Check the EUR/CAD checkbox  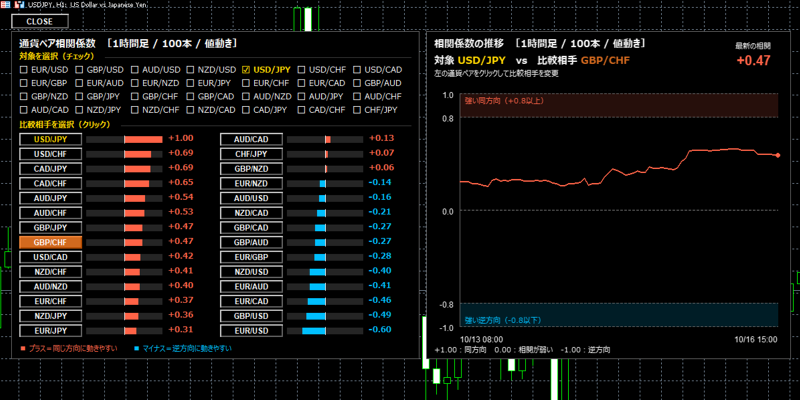[x=302, y=83]
